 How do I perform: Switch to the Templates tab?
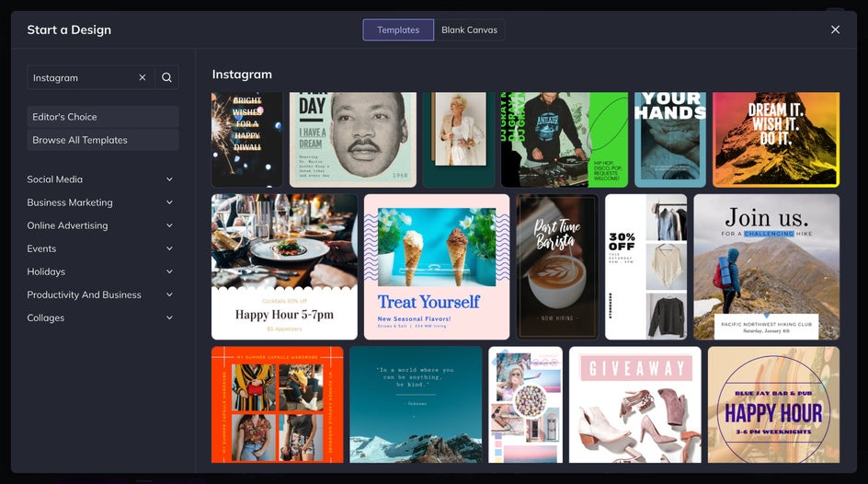398,30
